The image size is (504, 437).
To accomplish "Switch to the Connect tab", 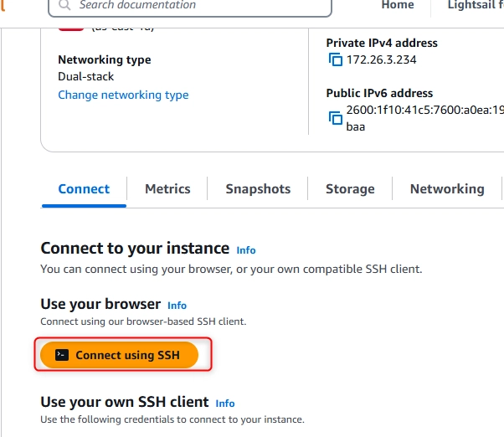I will (84, 189).
